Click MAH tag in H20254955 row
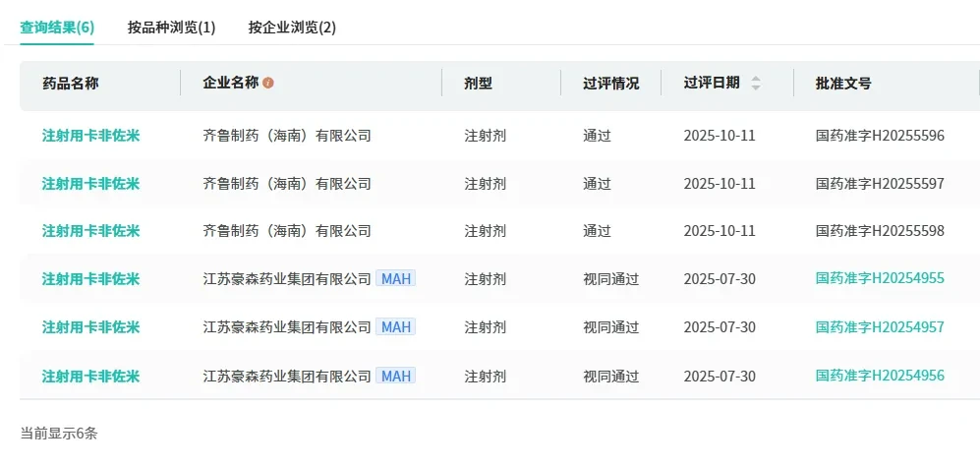 [395, 279]
